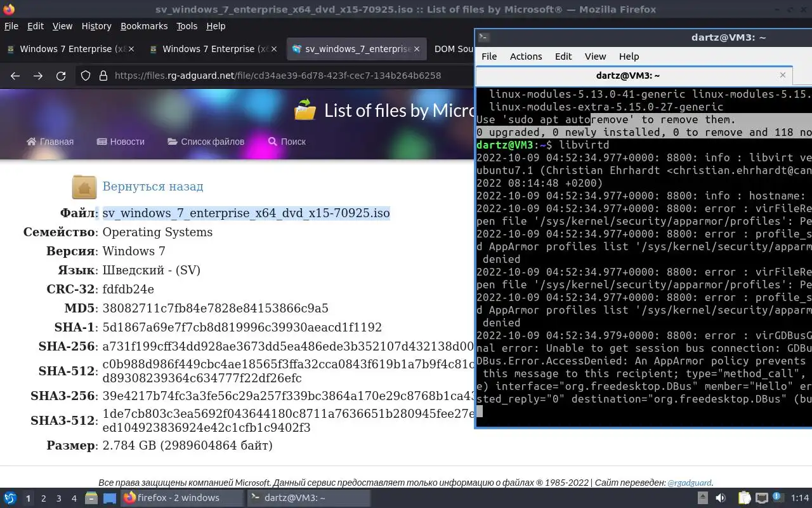812x508 pixels.
Task: Open the terminal Help menu
Action: pos(629,56)
